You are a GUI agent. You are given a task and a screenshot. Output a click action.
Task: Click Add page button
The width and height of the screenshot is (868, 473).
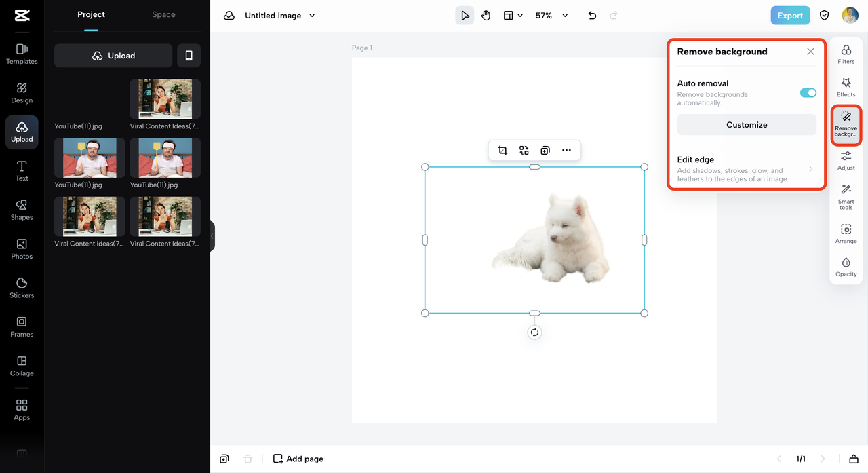pyautogui.click(x=298, y=459)
